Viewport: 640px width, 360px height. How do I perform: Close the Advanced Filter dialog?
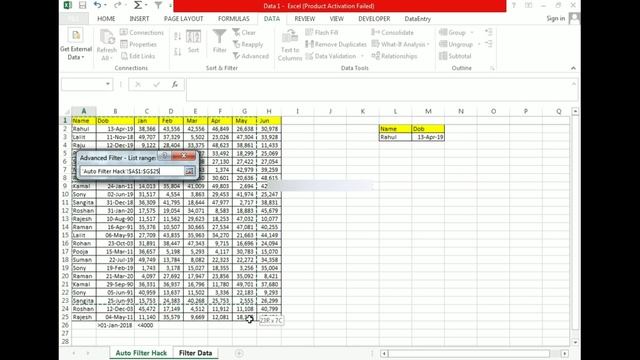tap(184, 156)
